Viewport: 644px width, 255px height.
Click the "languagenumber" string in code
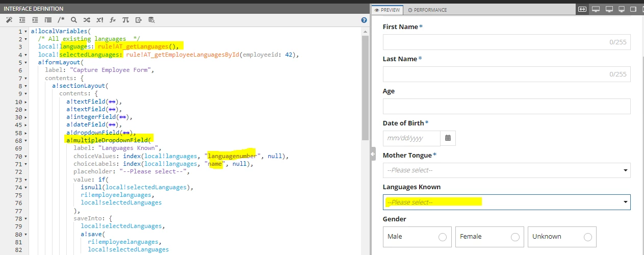point(233,156)
